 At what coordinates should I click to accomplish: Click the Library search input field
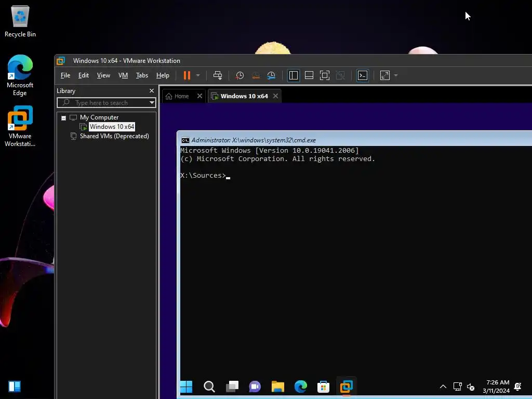pos(103,102)
